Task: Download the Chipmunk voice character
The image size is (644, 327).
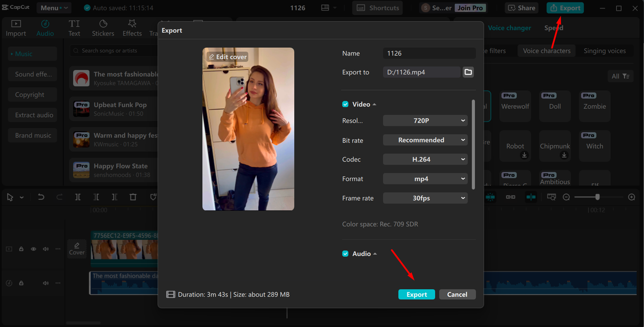Action: coord(564,155)
